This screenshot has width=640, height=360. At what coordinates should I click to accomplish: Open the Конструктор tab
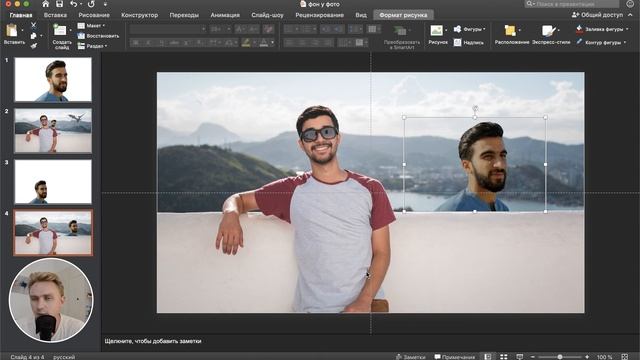click(x=140, y=15)
